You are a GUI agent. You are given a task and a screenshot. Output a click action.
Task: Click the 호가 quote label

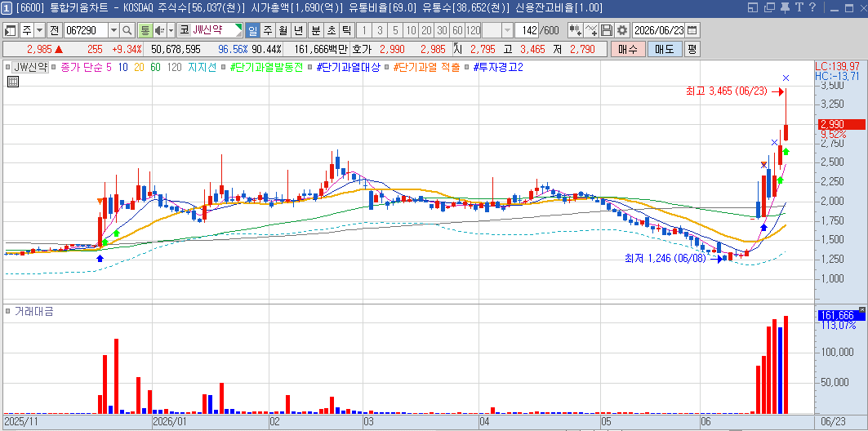[362, 49]
